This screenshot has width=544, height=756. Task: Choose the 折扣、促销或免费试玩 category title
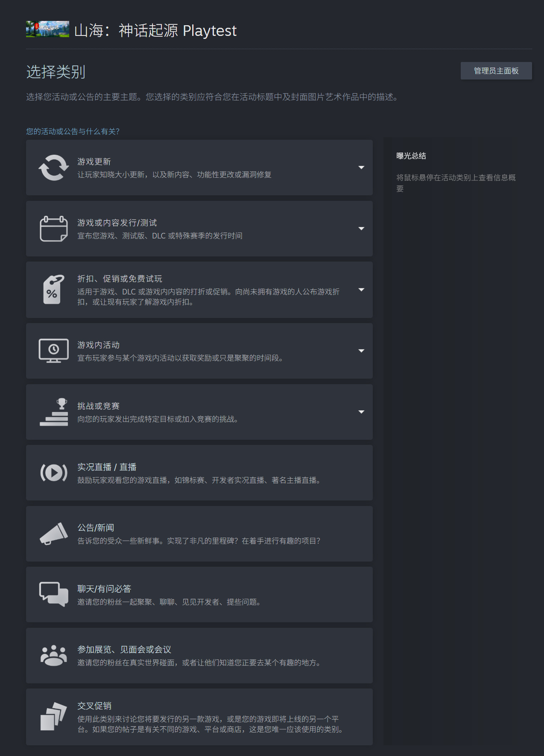coord(120,279)
